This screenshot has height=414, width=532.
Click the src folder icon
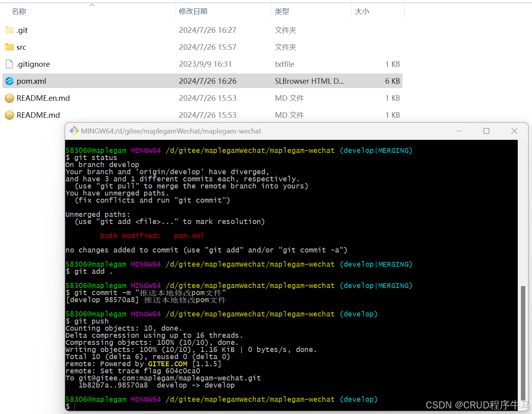(x=9, y=47)
